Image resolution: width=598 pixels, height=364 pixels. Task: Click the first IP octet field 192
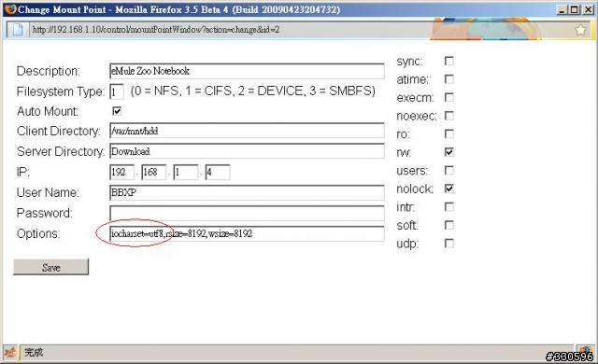coord(122,172)
